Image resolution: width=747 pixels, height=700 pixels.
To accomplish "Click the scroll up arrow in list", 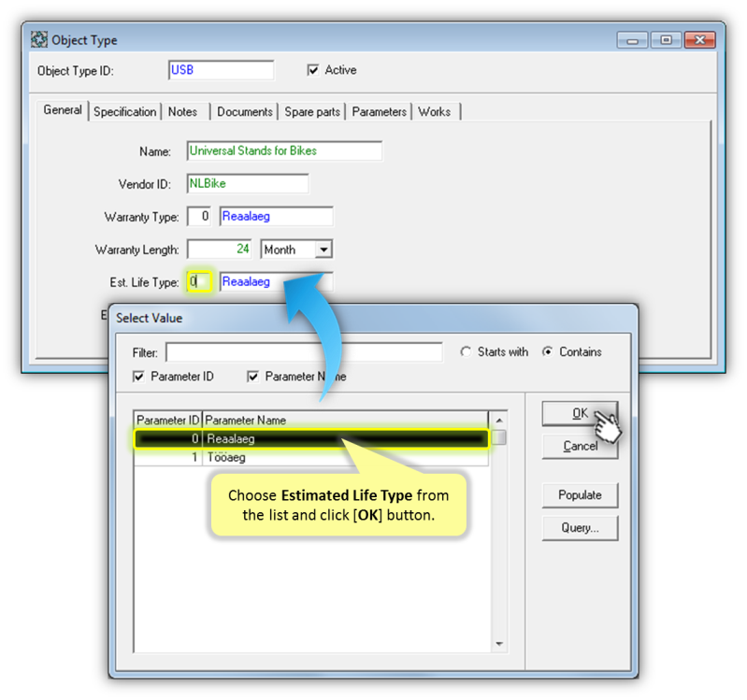I will 499,421.
